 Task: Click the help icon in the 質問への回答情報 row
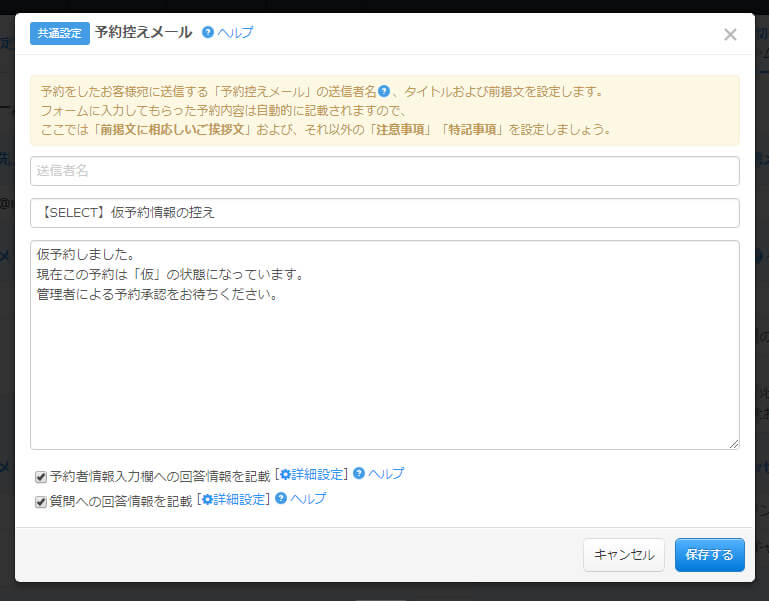point(281,499)
